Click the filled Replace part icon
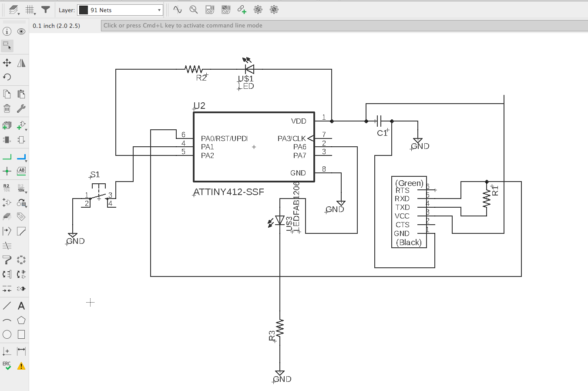The height and width of the screenshot is (391, 588). click(x=7, y=140)
